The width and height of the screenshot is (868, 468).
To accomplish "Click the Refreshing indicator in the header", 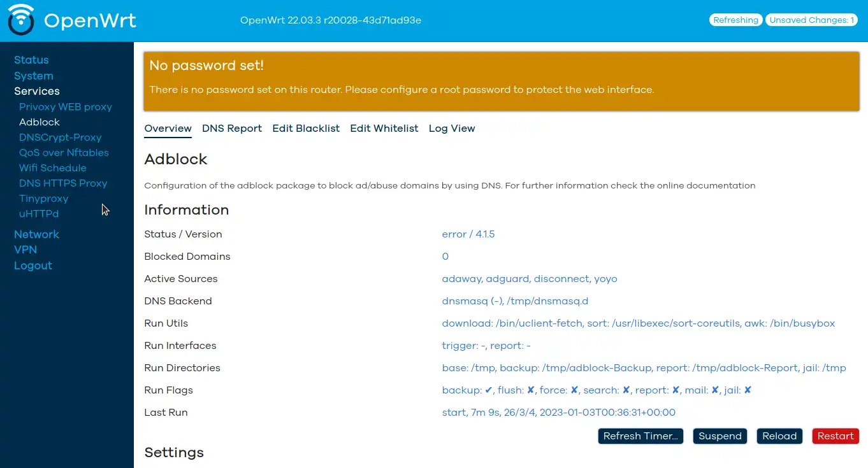I will click(735, 20).
